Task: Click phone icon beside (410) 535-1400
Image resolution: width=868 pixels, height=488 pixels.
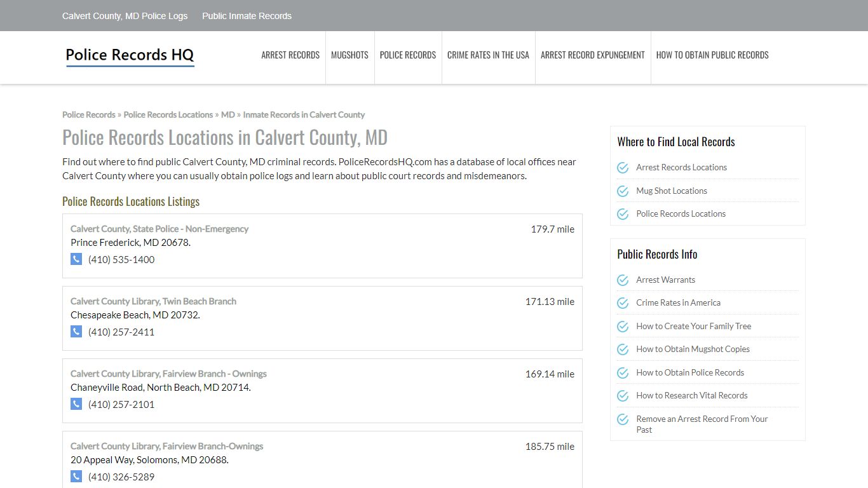Action: point(76,259)
